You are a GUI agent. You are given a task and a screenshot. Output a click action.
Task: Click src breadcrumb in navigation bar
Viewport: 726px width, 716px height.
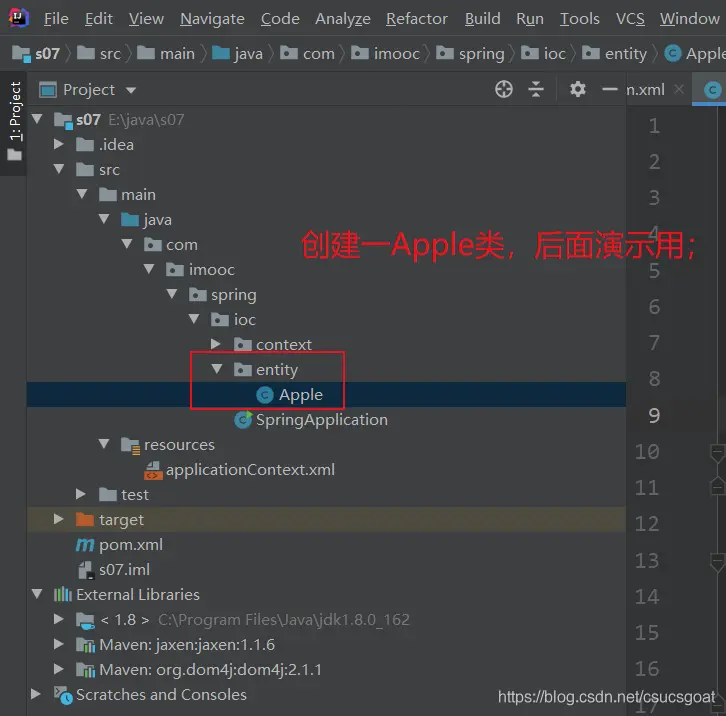click(x=99, y=54)
